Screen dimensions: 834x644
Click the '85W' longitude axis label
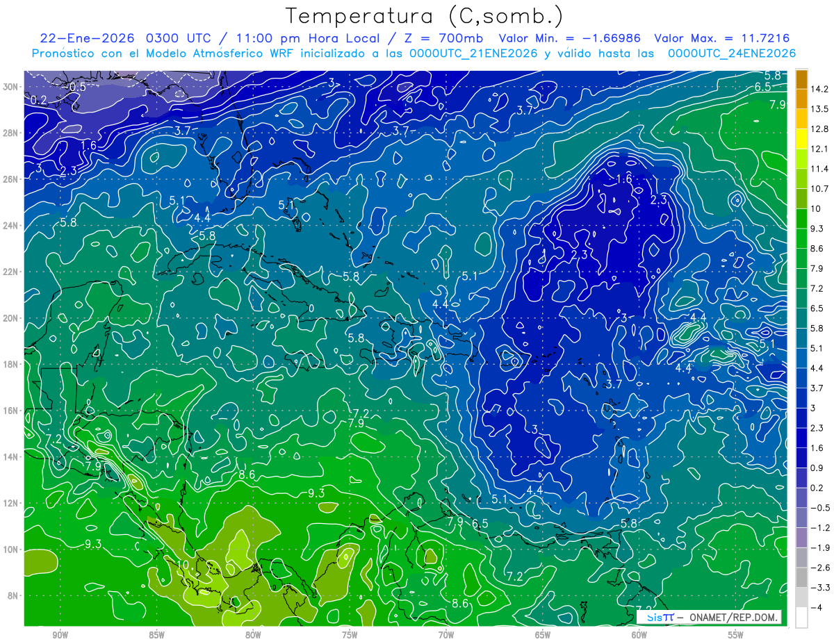tap(156, 635)
